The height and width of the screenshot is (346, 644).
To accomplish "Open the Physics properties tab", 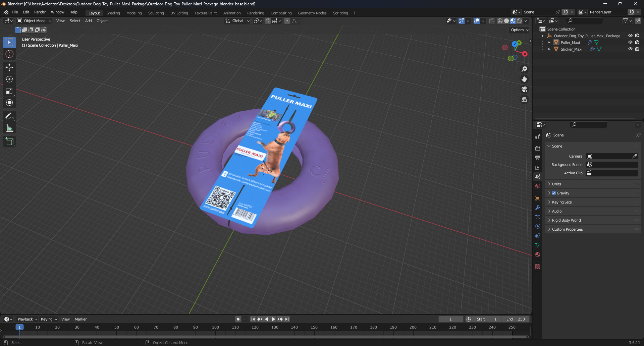I will click(x=538, y=226).
